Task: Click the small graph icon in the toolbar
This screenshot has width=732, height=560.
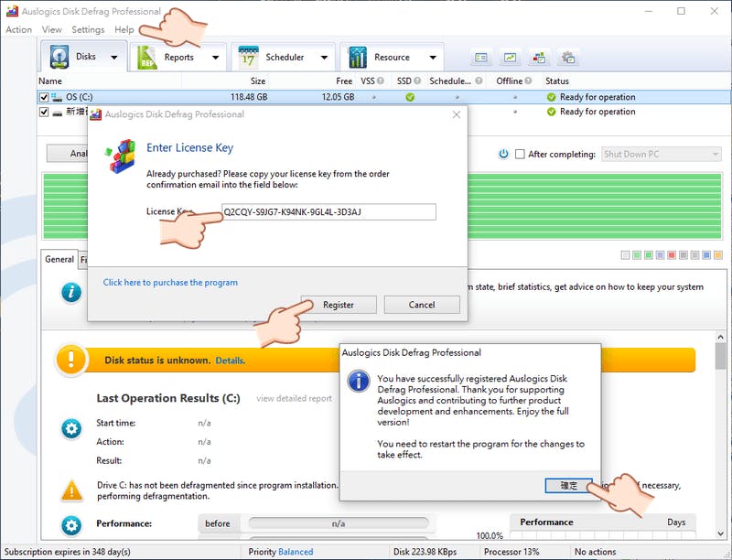Action: 510,58
